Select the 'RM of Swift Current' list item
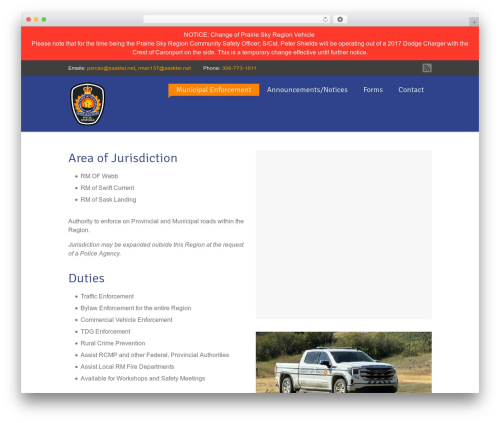The height and width of the screenshot is (423, 500). 107,188
